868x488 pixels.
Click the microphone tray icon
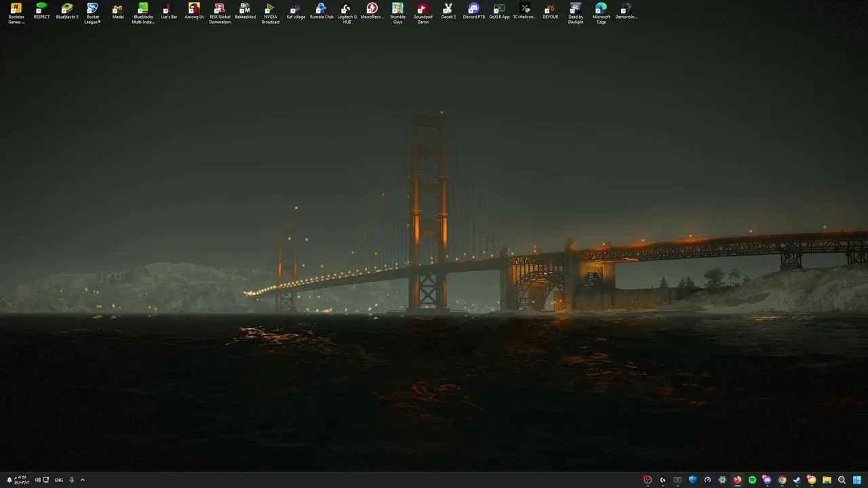click(72, 480)
